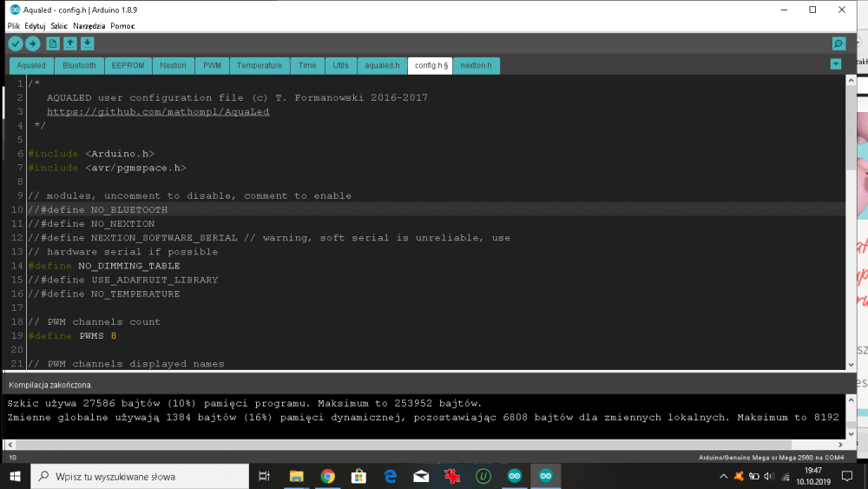Screen dimensions: 868x489
Task: Open the Narzędzia menu
Action: click(89, 26)
